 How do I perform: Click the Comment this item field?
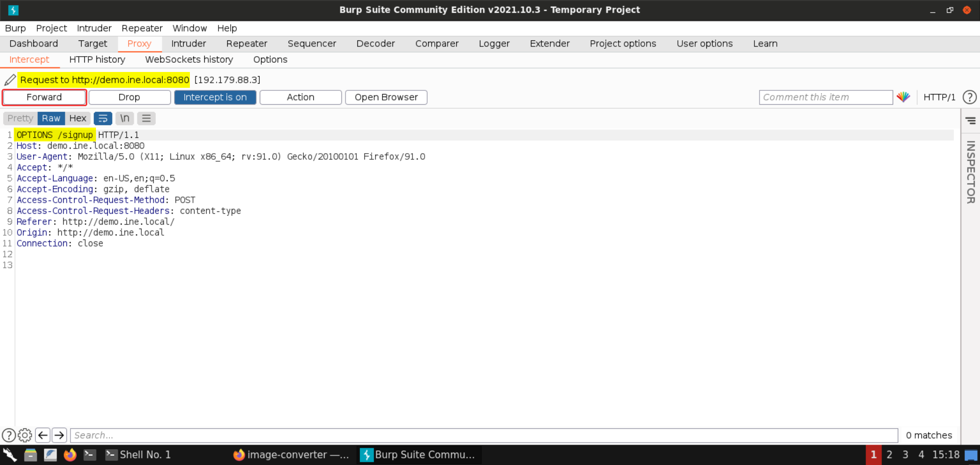click(826, 97)
